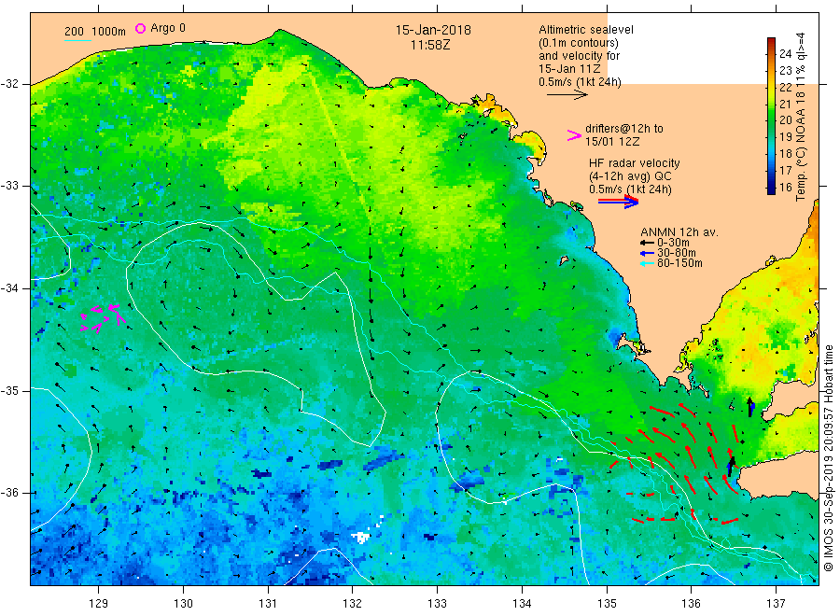Click the longitude label 133

[x=437, y=603]
